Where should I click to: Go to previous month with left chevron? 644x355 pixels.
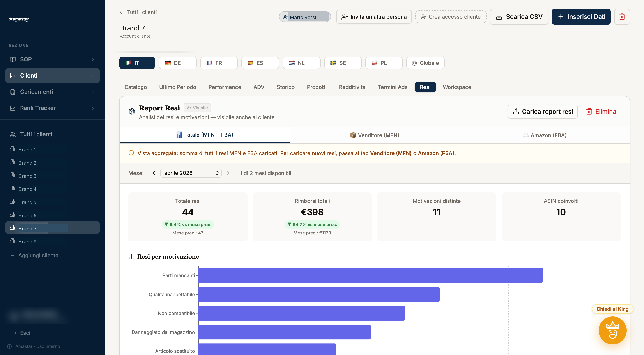point(154,173)
